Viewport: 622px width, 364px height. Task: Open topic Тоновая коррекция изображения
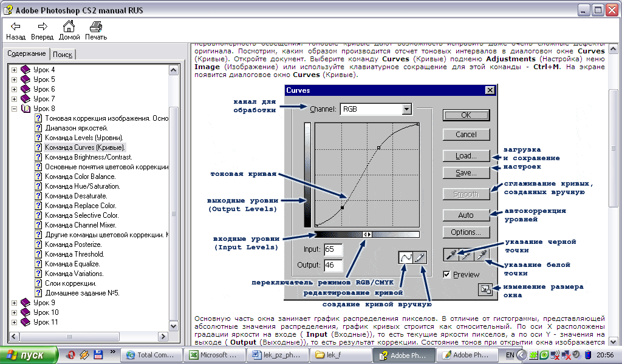coord(106,118)
